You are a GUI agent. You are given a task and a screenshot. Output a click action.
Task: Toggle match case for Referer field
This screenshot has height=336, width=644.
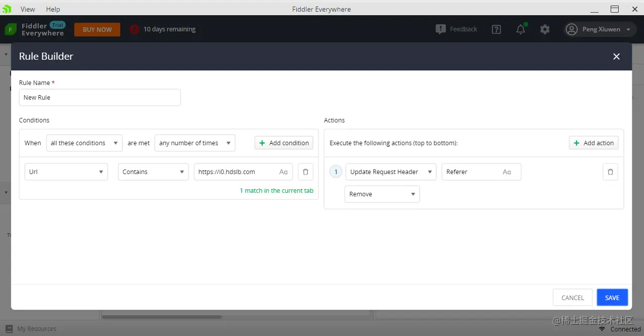(x=507, y=172)
